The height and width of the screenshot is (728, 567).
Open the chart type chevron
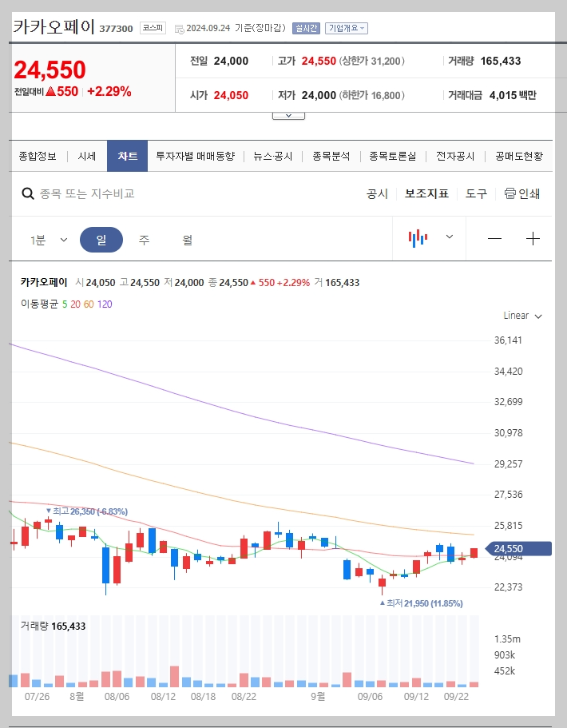pos(449,237)
